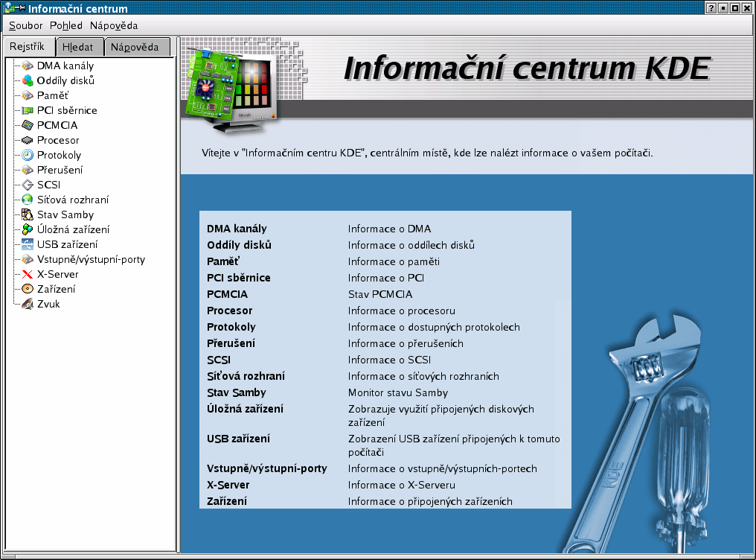Viewport: 756px width, 560px height.
Task: Click the title bar help question-mark button
Action: pos(711,7)
